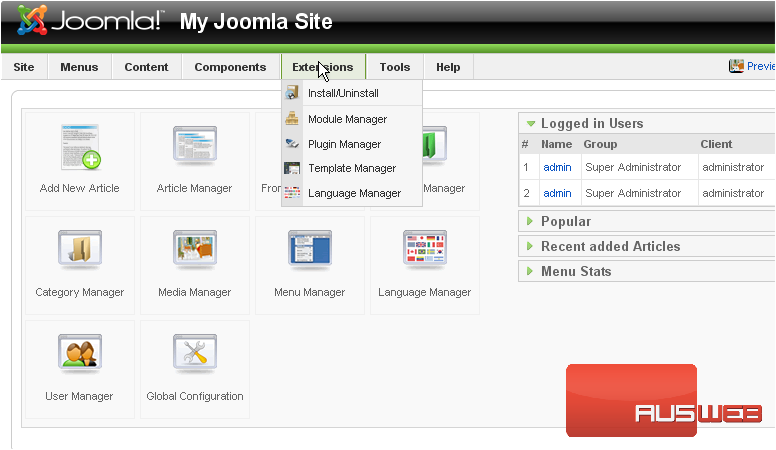Select Install/Uninstall from Extensions menu
Screen dimensions: 776x450
point(343,93)
